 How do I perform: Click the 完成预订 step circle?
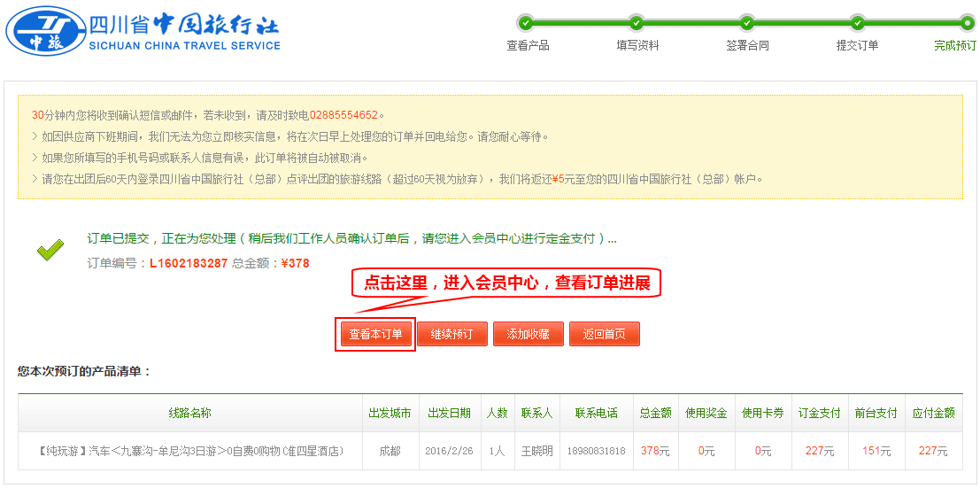(967, 22)
